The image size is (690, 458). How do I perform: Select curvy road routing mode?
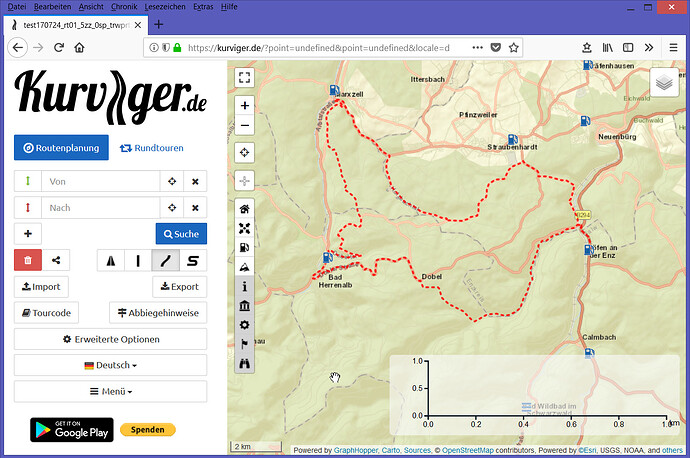[x=165, y=260]
